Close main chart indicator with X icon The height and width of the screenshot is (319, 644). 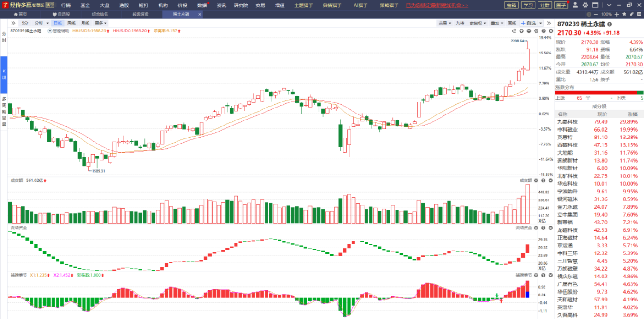551,31
